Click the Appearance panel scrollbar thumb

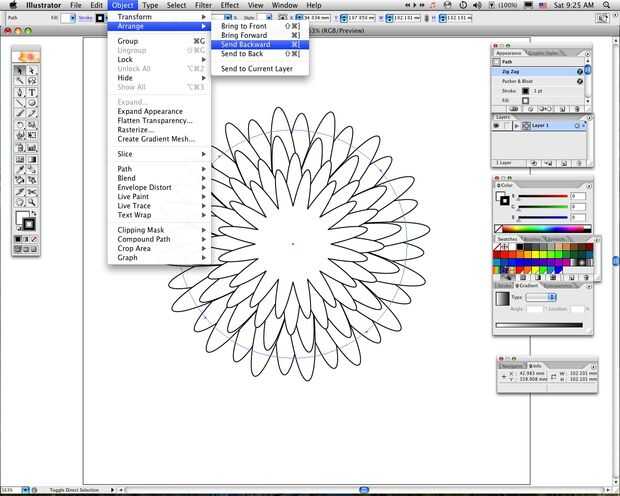pos(588,70)
